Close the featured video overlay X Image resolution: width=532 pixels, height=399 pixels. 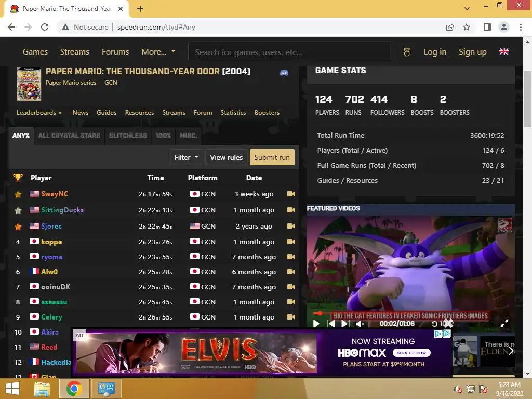point(448,323)
